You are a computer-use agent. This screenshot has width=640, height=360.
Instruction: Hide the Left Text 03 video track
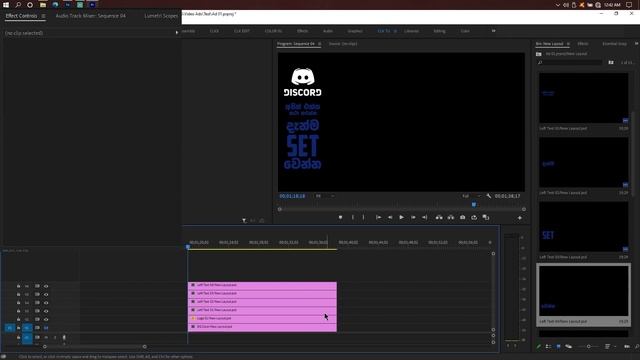[x=46, y=294]
